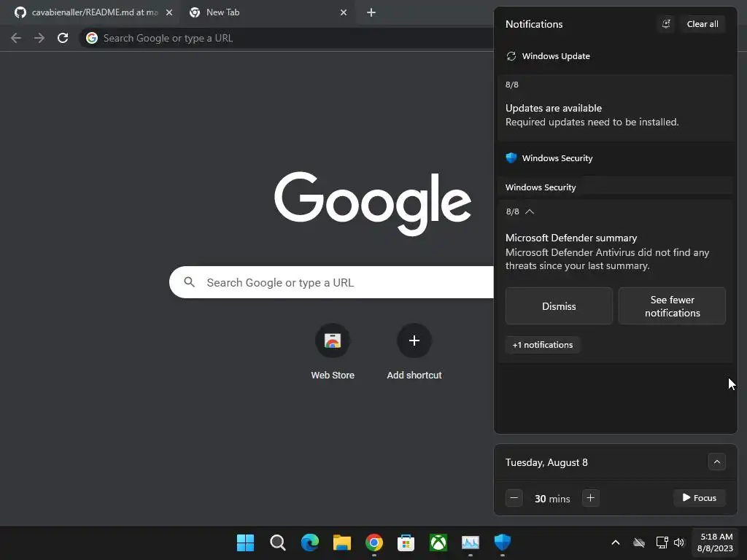Expand the +1 notifications group

pyautogui.click(x=543, y=345)
